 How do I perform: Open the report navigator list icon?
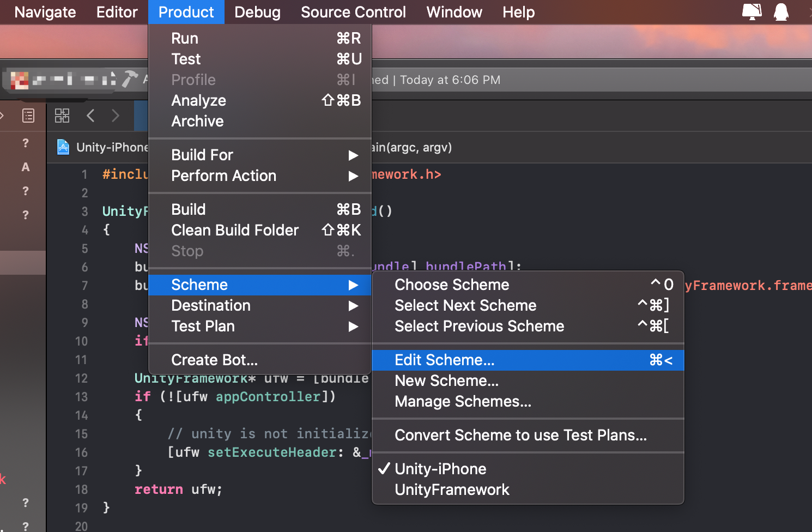[x=28, y=116]
